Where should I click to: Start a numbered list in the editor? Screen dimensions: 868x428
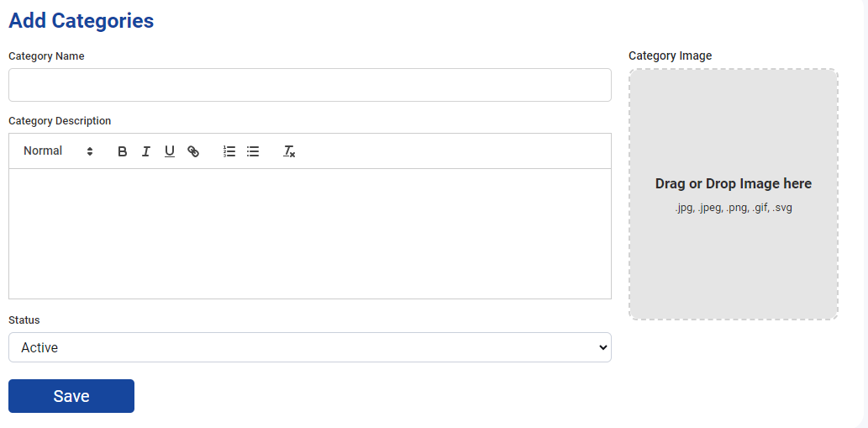(229, 151)
